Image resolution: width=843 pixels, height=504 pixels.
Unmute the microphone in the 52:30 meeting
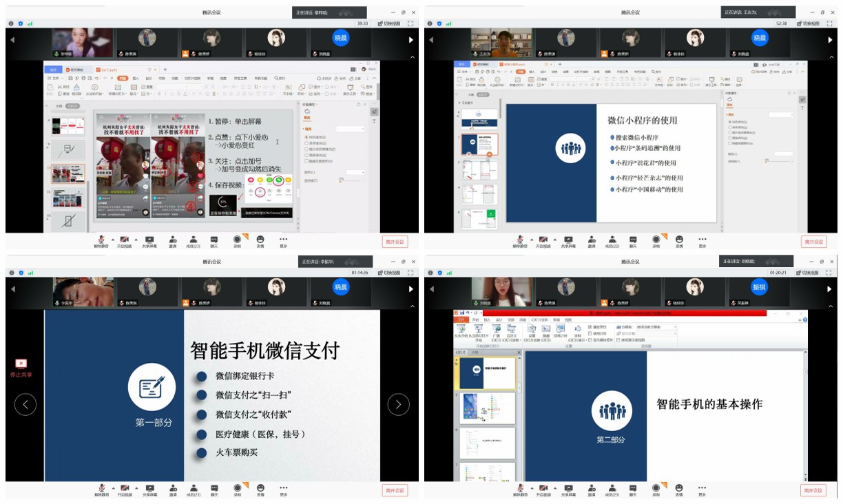[520, 241]
